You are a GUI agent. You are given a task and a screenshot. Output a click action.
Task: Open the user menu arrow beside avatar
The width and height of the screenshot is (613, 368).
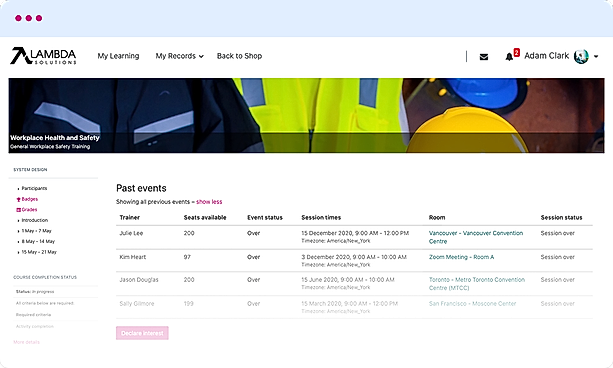pyautogui.click(x=596, y=56)
